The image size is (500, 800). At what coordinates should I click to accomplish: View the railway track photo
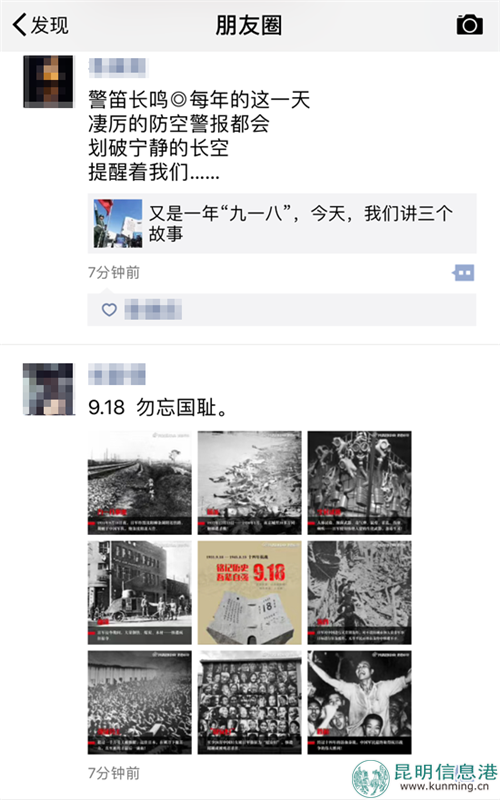pos(139,483)
